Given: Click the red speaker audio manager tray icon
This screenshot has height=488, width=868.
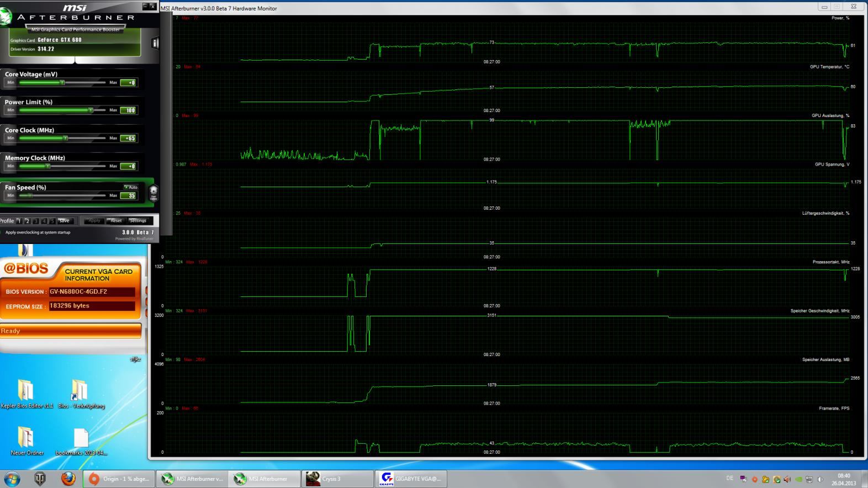Looking at the screenshot, I should pyautogui.click(x=787, y=479).
